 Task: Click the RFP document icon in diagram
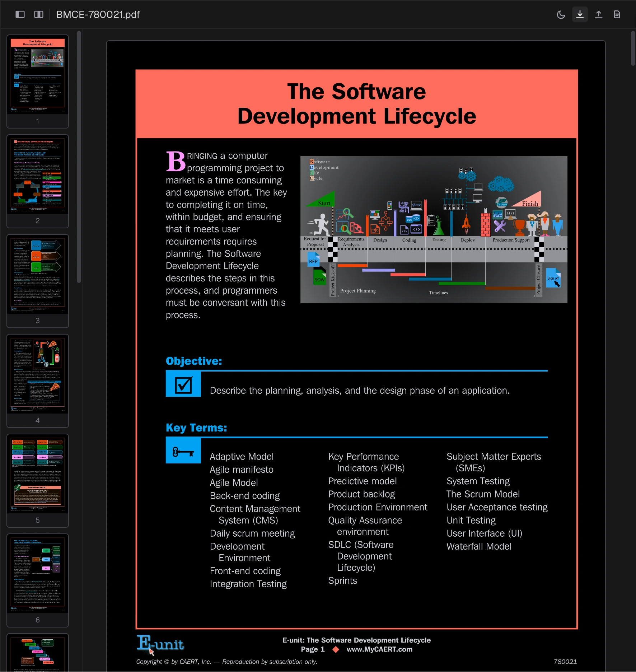313,260
